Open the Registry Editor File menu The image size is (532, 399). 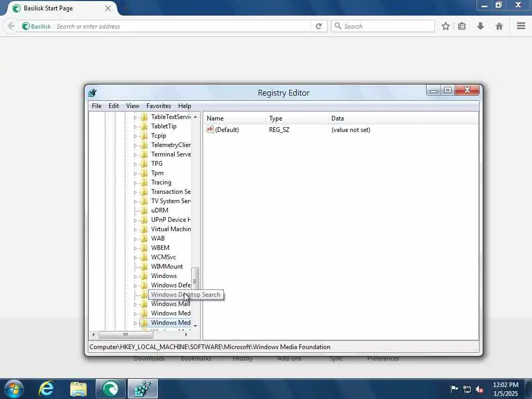click(96, 106)
